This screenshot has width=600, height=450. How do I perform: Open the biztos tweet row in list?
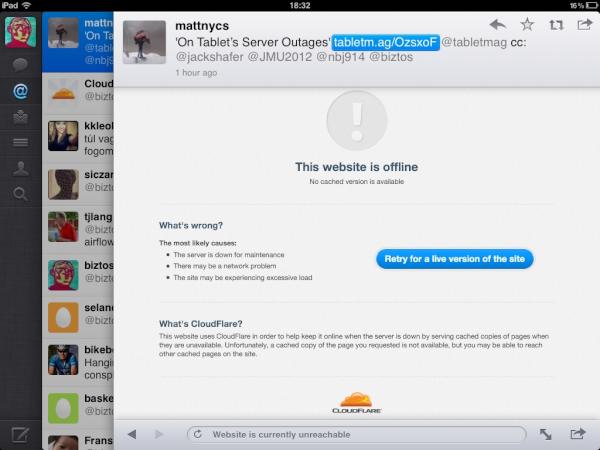point(78,274)
